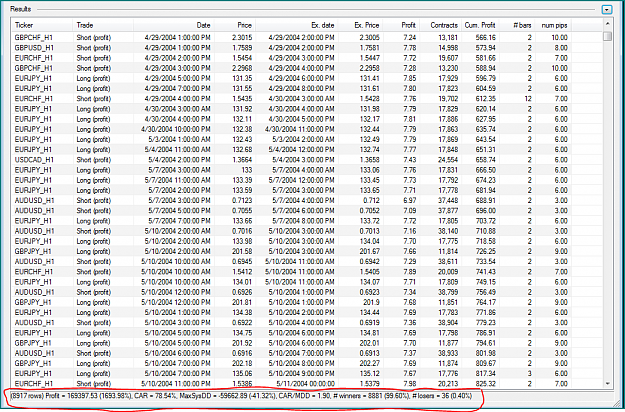
Task: Click the cumulative profit value 604.59
Action: click(485, 88)
